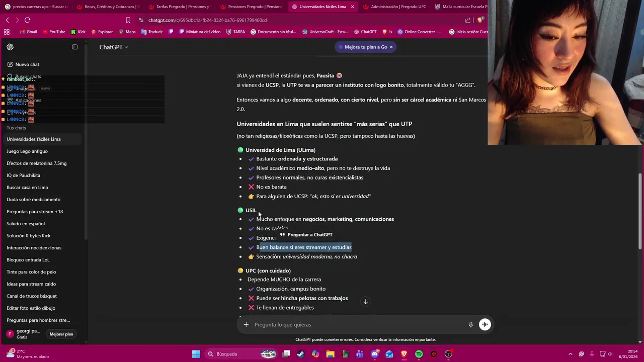Open Saludo en español chat
The width and height of the screenshot is (644, 362).
tap(26, 224)
